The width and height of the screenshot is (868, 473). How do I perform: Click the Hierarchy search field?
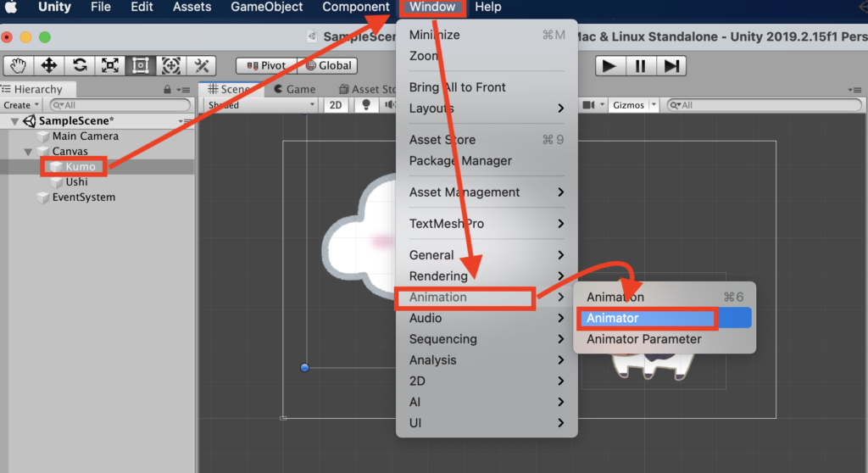[x=120, y=105]
